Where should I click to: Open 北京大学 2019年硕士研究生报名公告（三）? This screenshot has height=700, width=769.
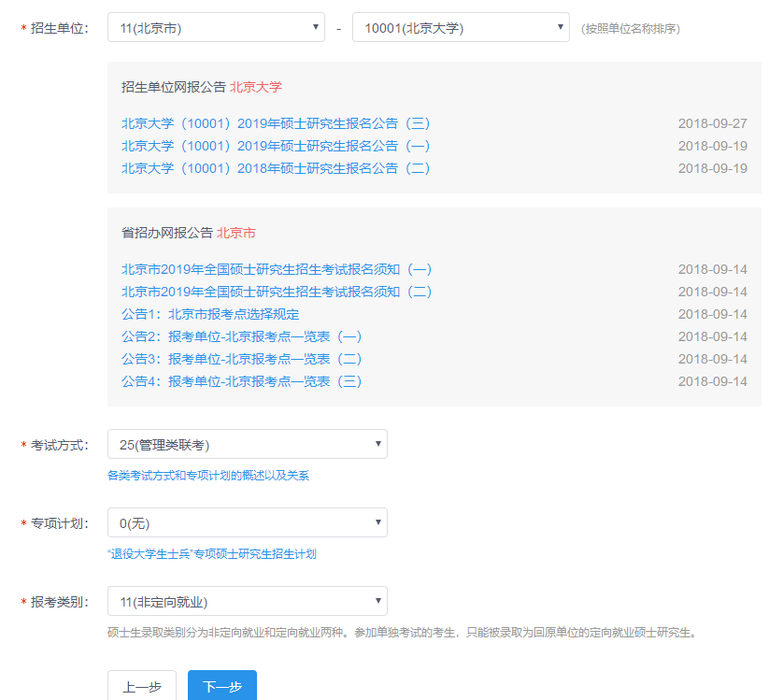pyautogui.click(x=276, y=123)
